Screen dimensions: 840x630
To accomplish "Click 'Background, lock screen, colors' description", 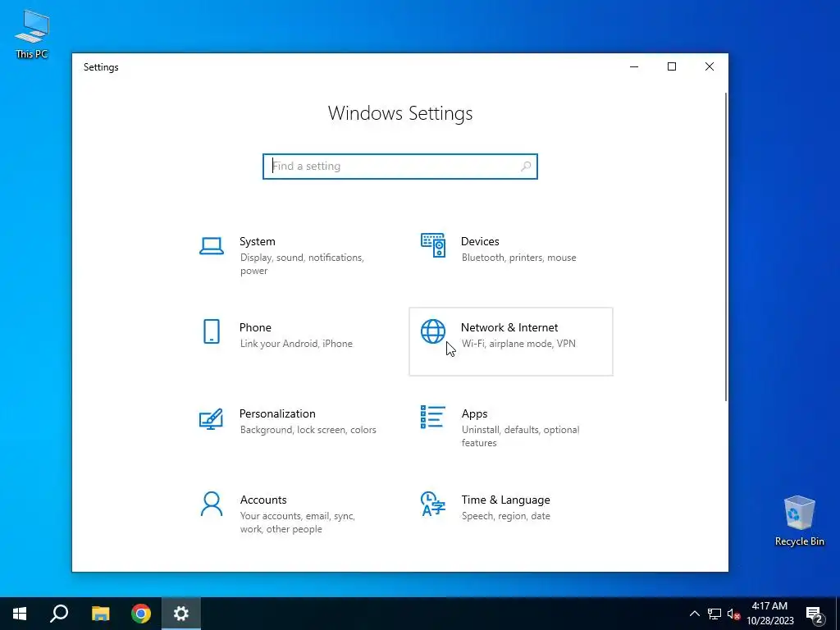I will [308, 430].
